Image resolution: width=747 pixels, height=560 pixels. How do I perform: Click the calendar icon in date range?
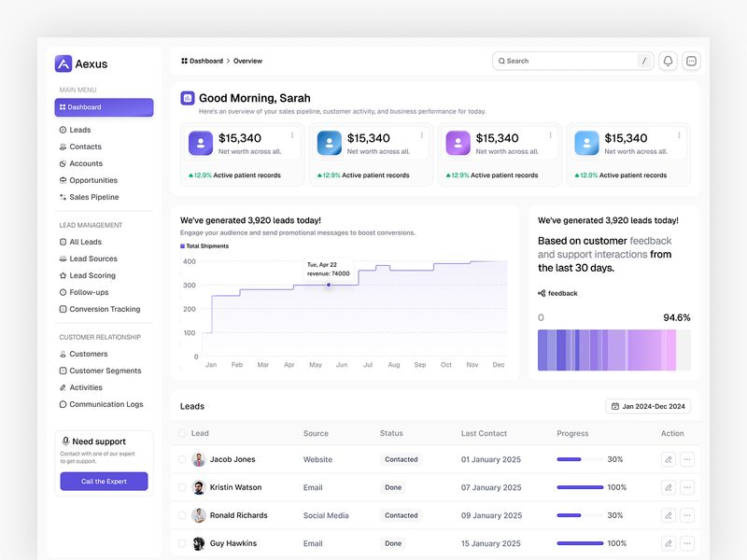(x=615, y=406)
